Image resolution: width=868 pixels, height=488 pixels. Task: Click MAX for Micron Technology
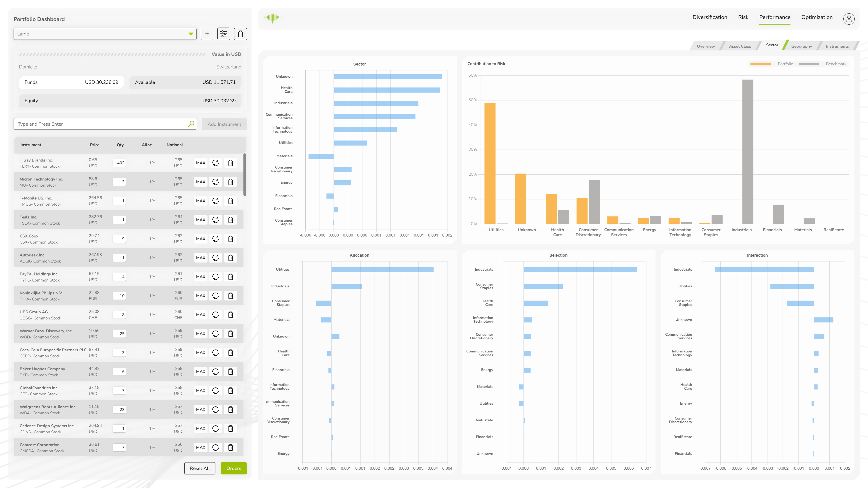[x=200, y=182]
